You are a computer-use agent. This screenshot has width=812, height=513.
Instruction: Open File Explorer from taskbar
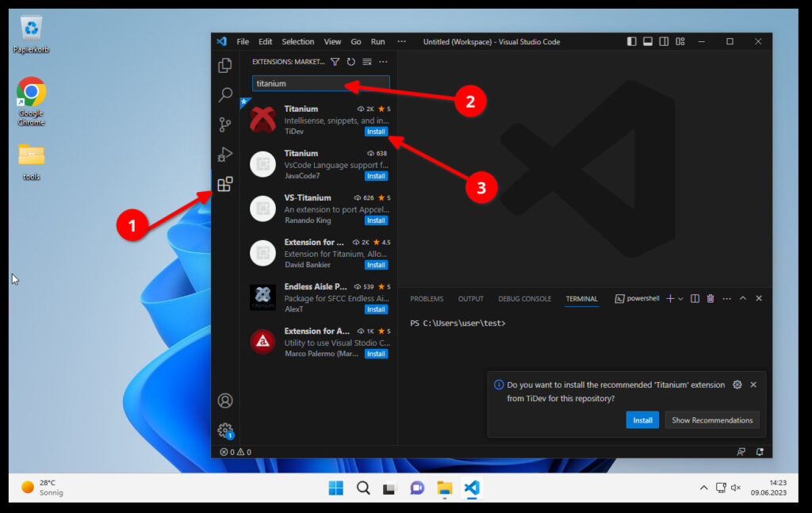click(444, 488)
